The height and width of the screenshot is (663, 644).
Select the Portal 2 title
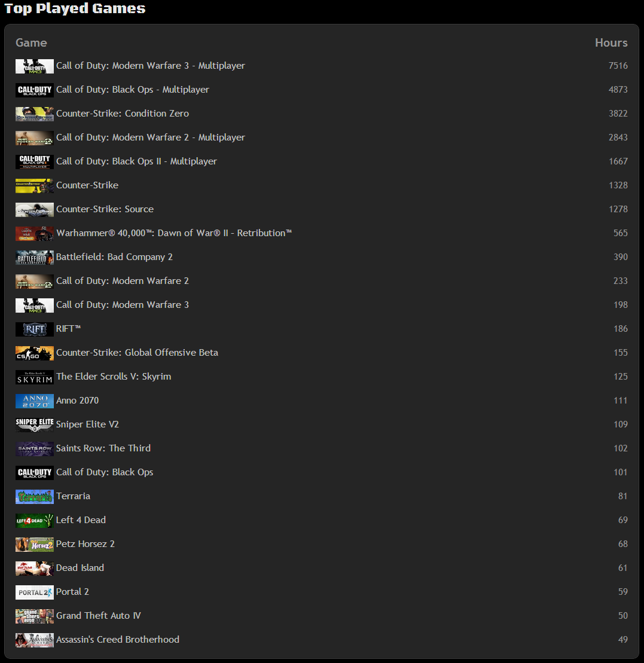pyautogui.click(x=73, y=591)
